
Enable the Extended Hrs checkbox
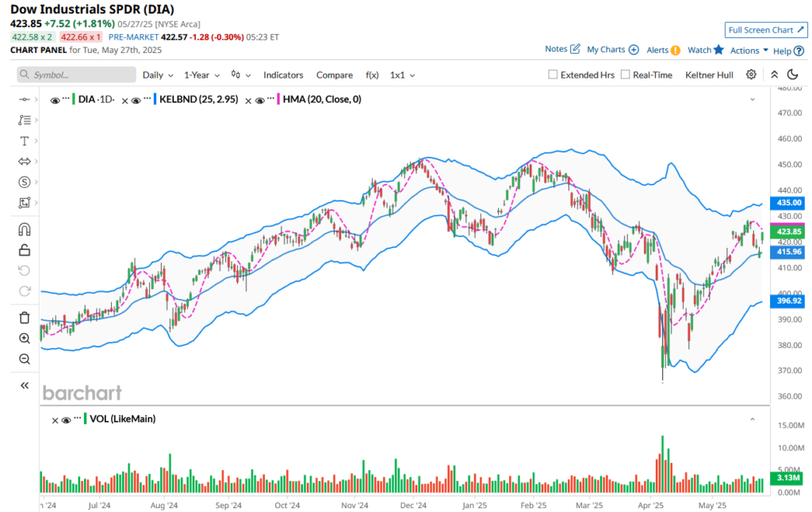553,75
